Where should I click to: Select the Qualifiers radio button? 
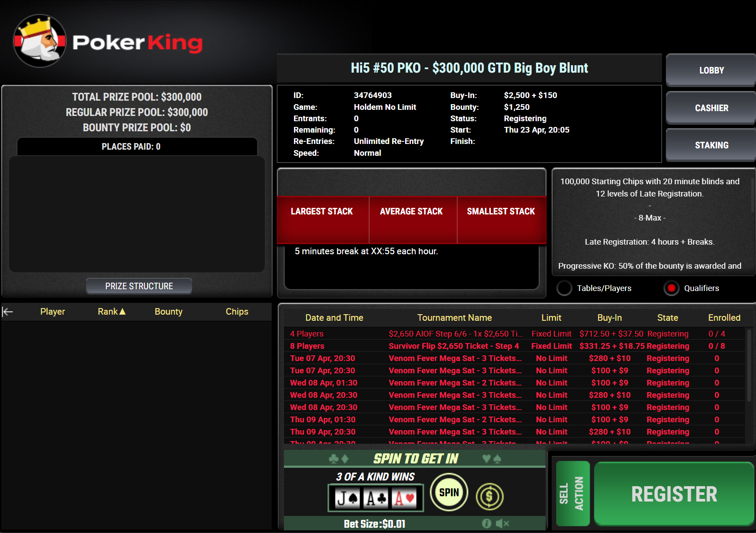point(671,288)
